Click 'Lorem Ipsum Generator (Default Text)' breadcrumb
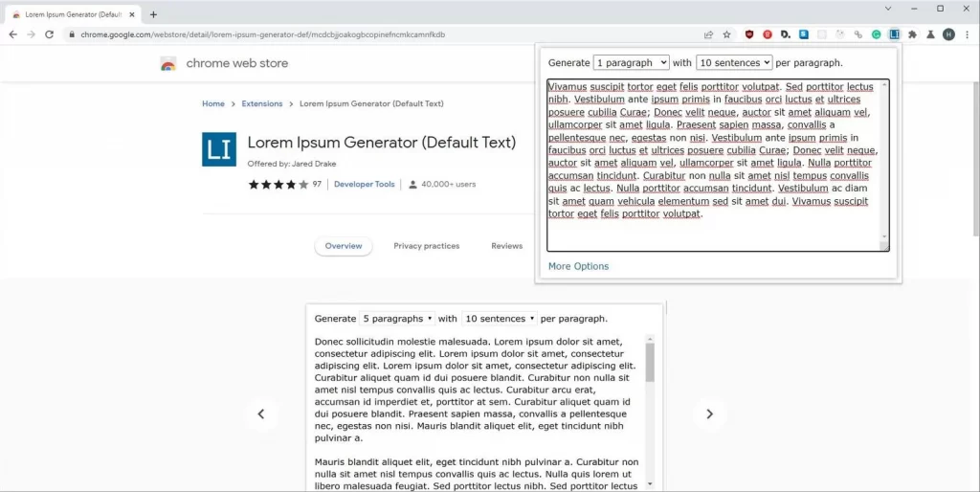This screenshot has height=492, width=980. (x=371, y=103)
